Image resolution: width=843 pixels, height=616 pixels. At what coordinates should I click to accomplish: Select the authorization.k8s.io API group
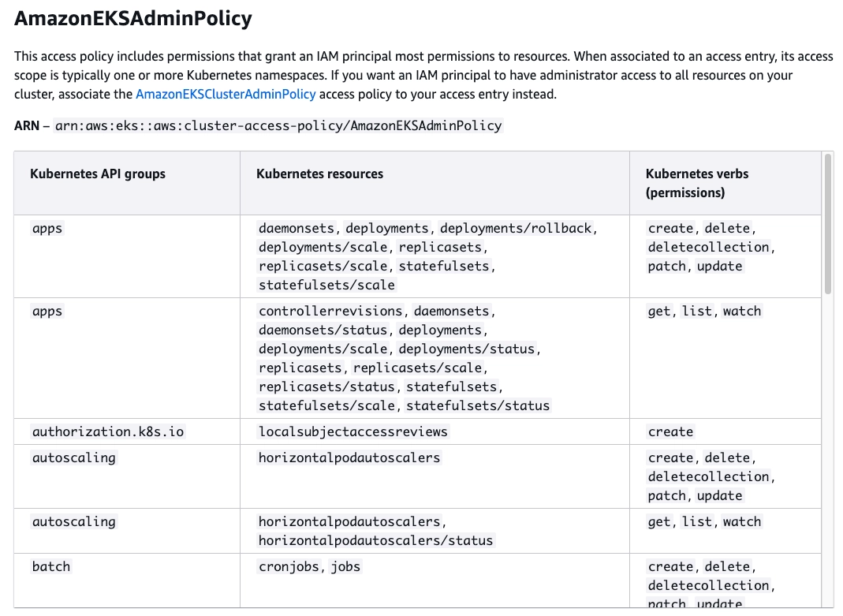coord(107,431)
